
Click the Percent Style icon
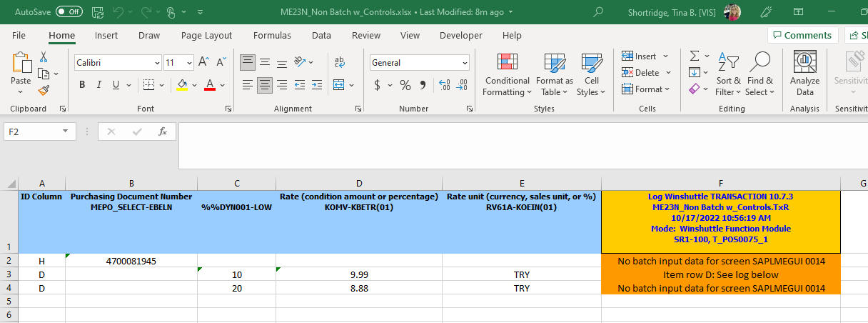click(x=405, y=85)
